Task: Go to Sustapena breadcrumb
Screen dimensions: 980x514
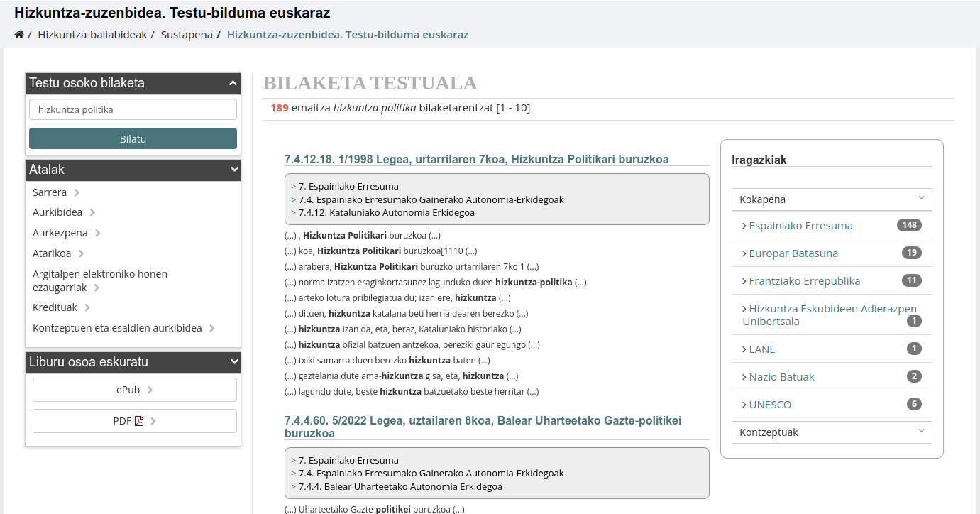Action: pos(187,35)
